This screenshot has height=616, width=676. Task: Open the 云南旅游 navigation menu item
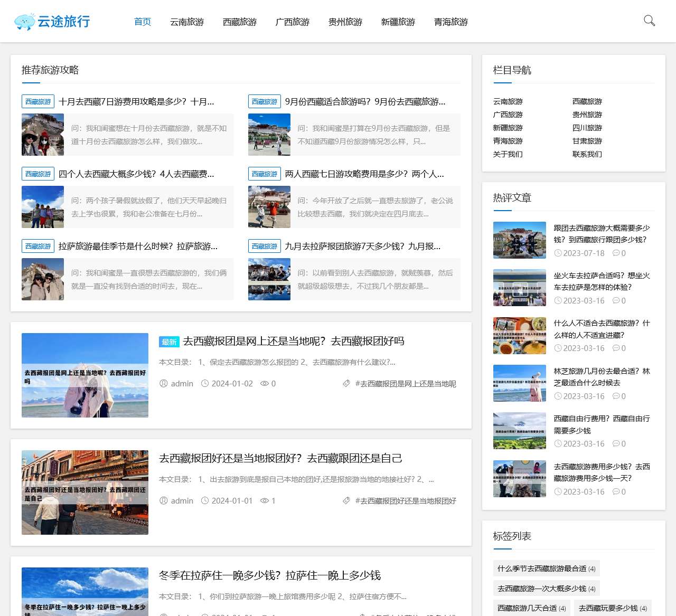(x=187, y=22)
